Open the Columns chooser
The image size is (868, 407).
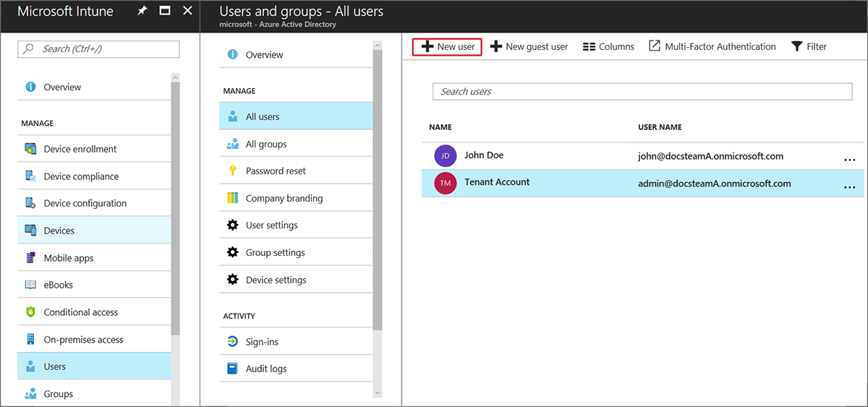tap(608, 46)
